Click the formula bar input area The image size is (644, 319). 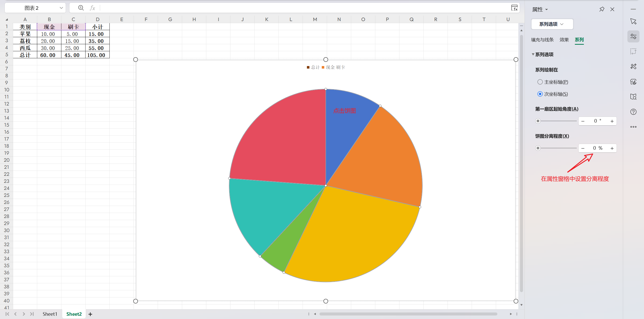point(304,8)
